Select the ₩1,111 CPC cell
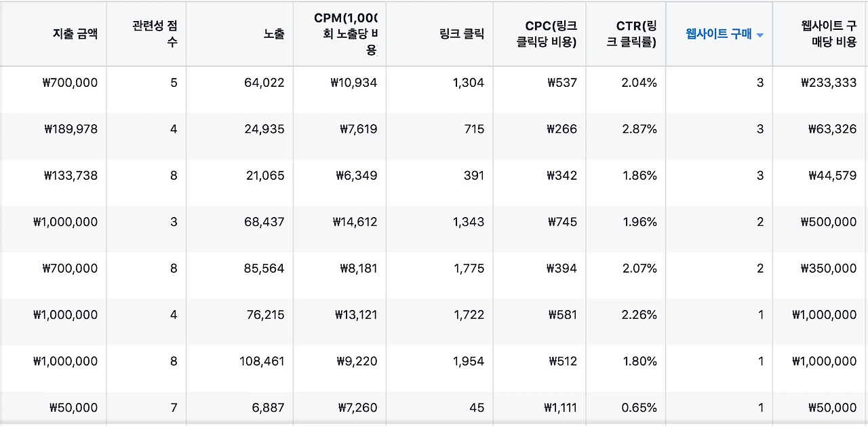 pos(560,408)
